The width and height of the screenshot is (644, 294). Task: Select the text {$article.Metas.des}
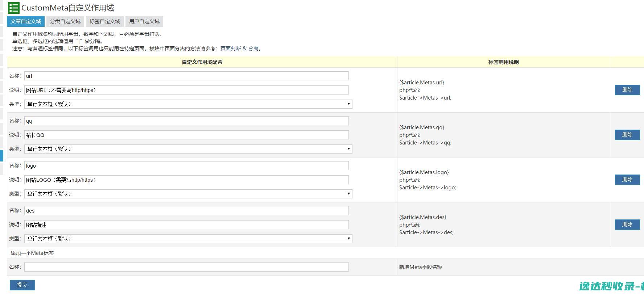click(x=422, y=217)
